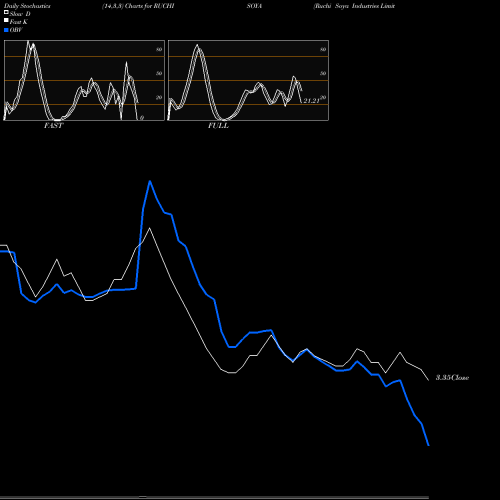Click the 80 level label in FULL chart
500x500 pixels.
pos(323,49)
